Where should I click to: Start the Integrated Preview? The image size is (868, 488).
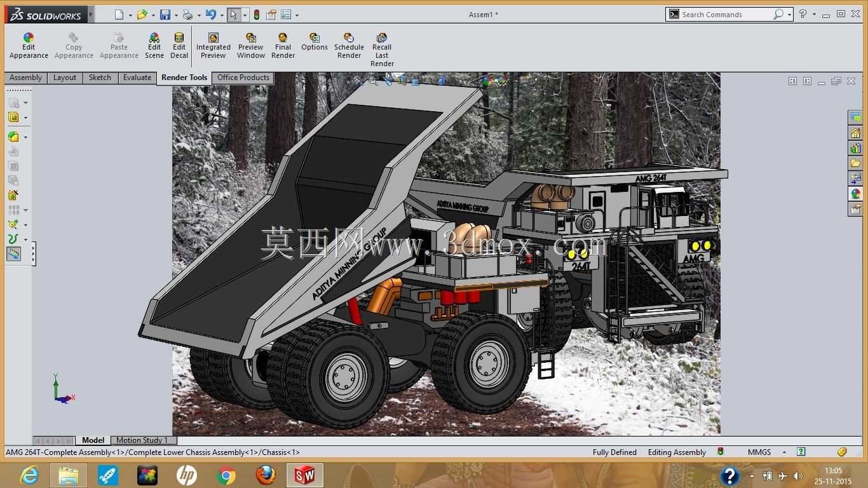tap(214, 46)
